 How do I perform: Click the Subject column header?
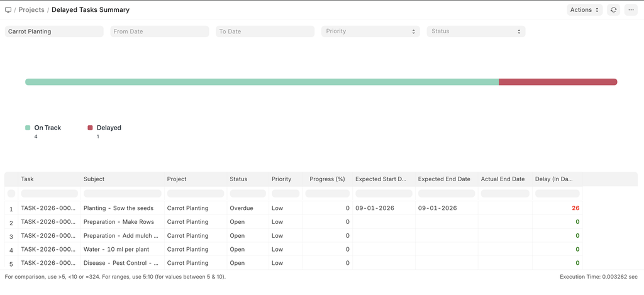click(94, 179)
